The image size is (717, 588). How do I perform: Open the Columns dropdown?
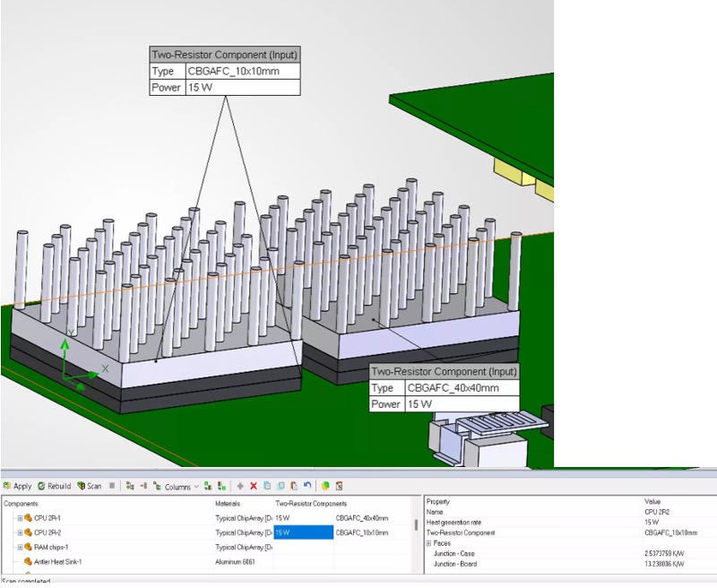(176, 487)
